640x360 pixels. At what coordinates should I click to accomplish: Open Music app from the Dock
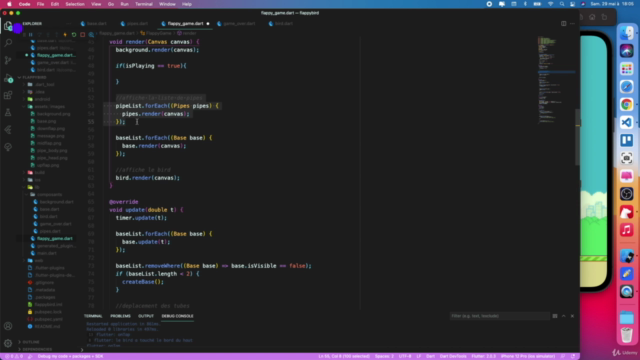click(627, 230)
